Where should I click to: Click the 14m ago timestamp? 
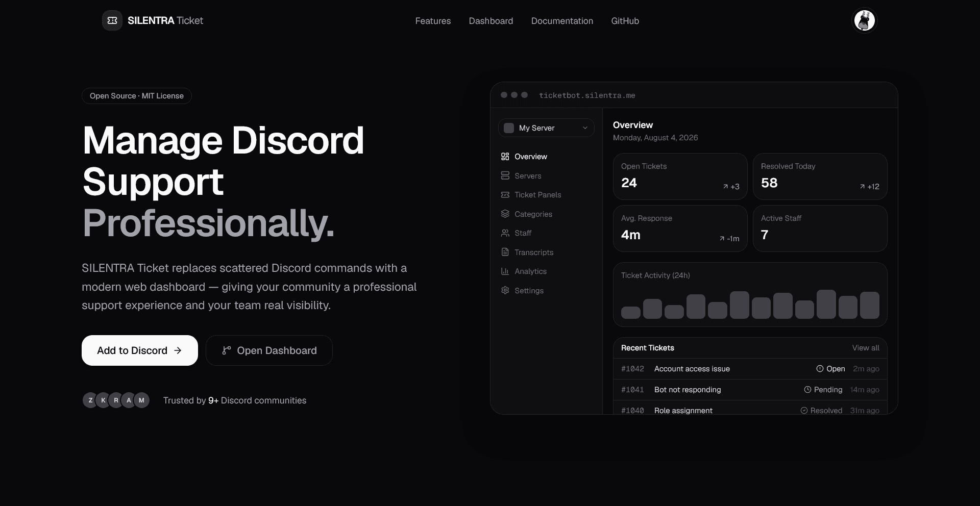click(865, 390)
